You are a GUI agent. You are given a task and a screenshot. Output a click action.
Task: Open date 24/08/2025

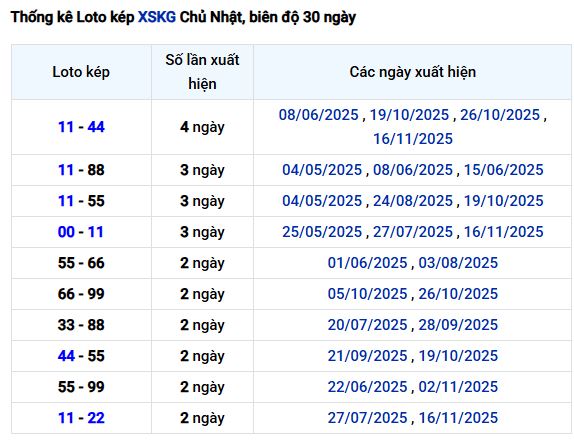413,201
